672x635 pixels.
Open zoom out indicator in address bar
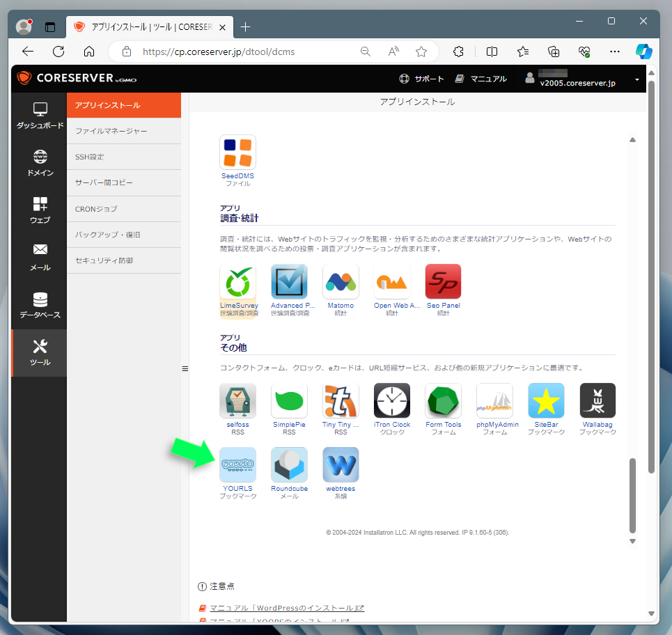point(365,52)
